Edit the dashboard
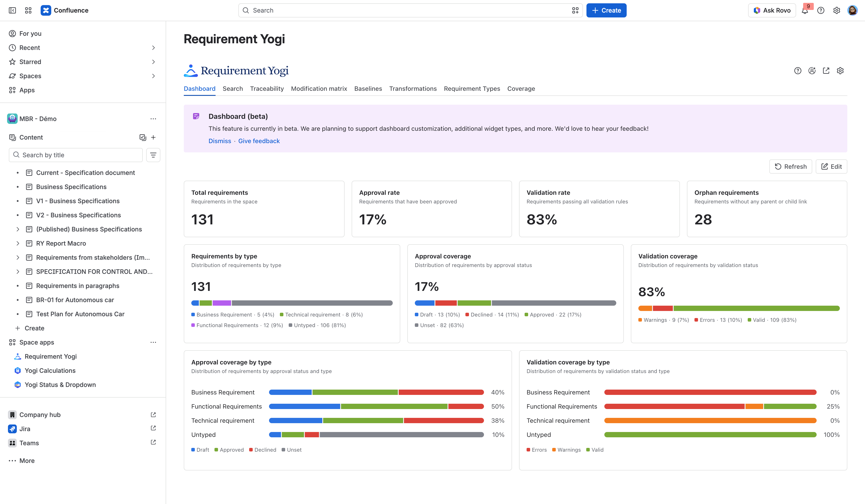This screenshot has height=504, width=865. [831, 167]
